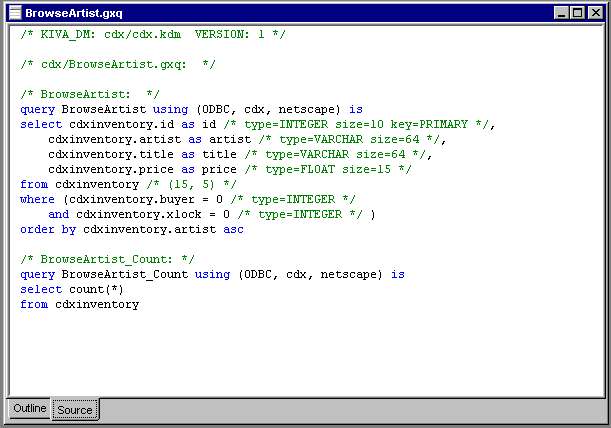Click the 'select count(*)' line

click(x=72, y=289)
